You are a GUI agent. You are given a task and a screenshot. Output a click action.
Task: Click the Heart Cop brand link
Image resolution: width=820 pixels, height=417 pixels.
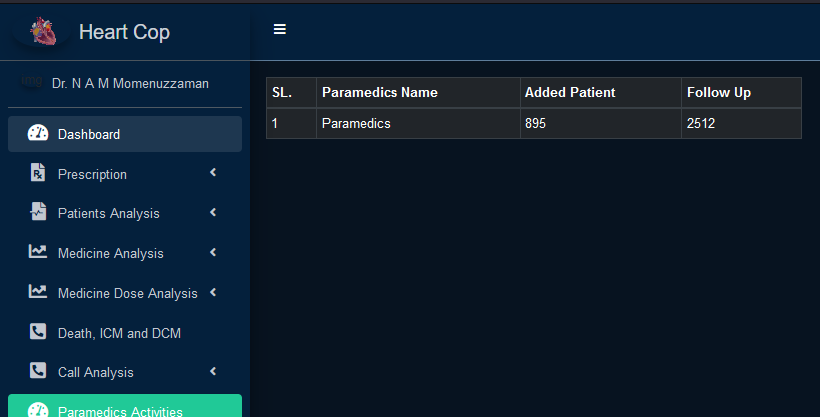tap(124, 33)
